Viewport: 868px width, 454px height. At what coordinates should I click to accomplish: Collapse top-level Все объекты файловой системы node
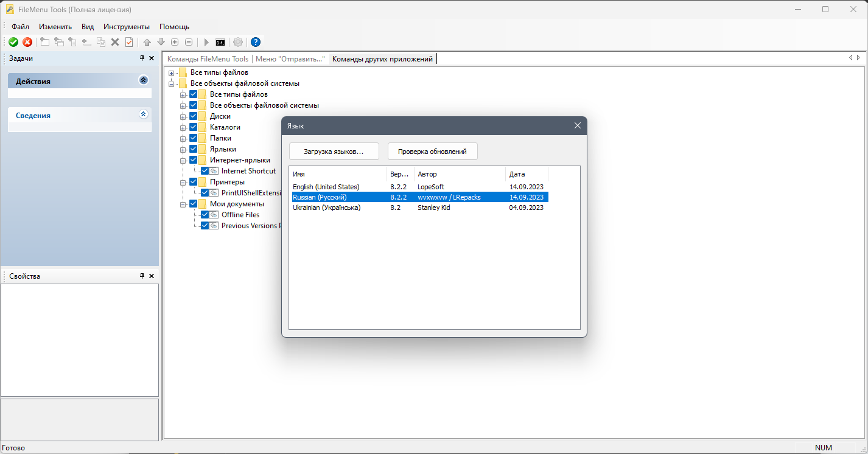[x=172, y=84]
